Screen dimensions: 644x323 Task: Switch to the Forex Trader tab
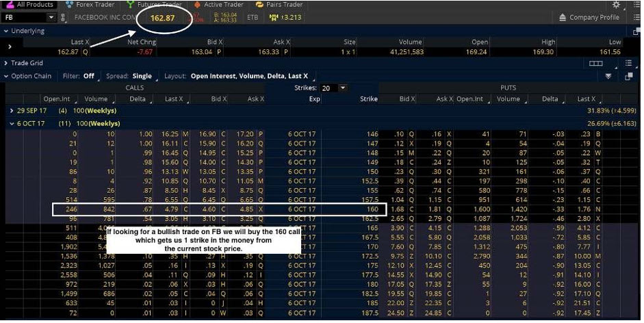[x=90, y=5]
